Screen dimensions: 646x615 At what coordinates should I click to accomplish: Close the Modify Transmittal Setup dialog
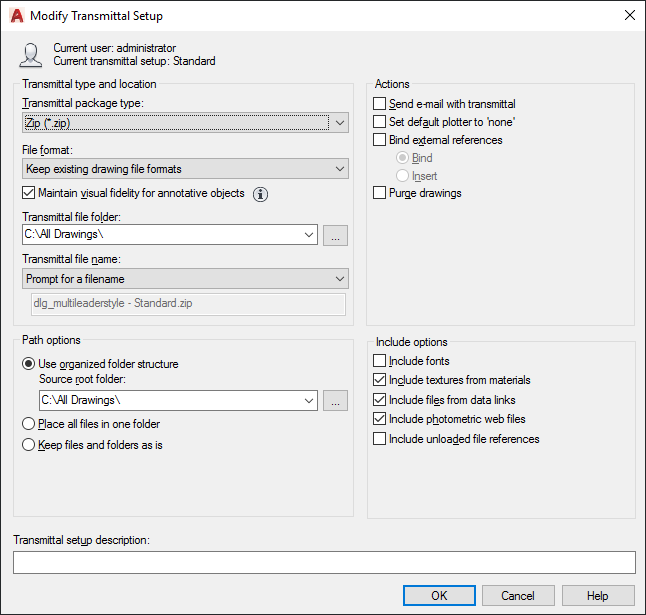click(x=629, y=16)
